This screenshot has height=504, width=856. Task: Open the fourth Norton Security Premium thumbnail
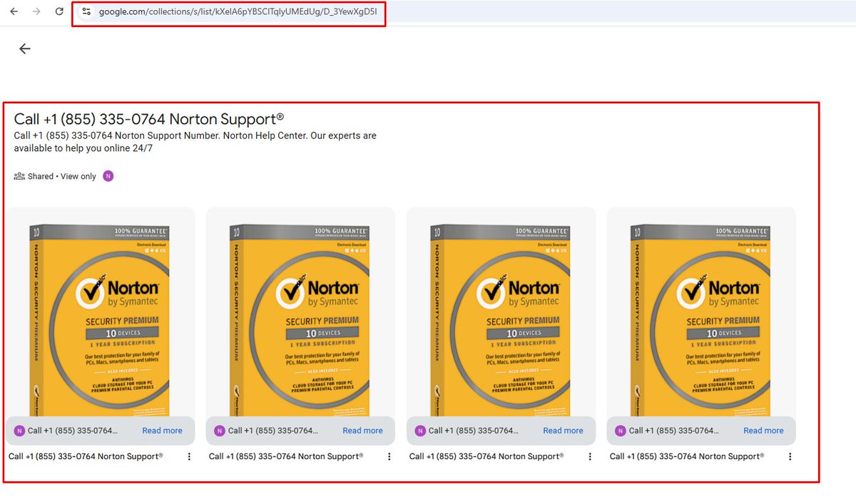(701, 312)
